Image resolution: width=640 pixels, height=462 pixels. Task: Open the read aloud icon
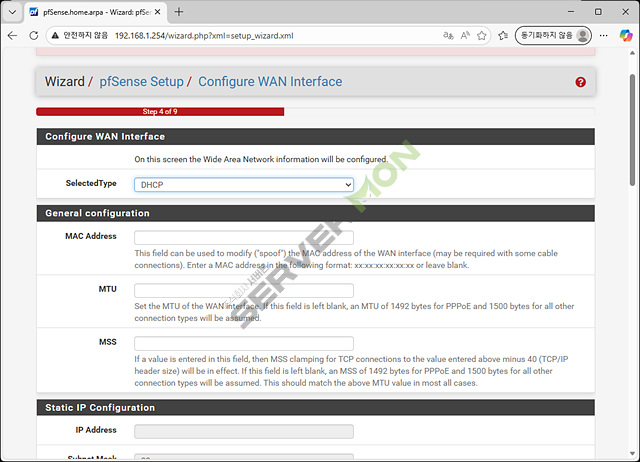(x=465, y=36)
